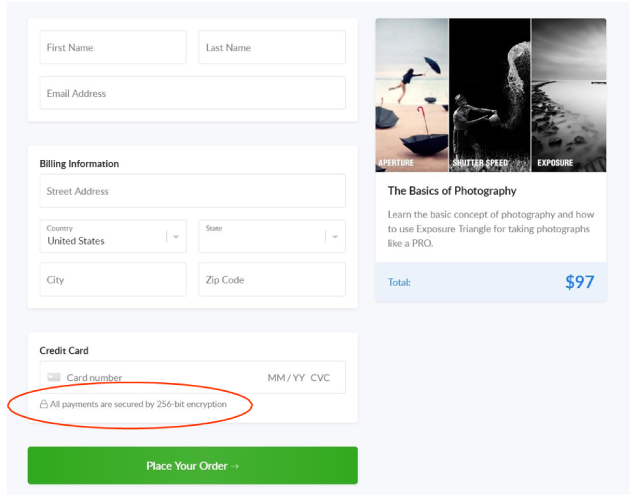Select the Street Address field
This screenshot has height=500, width=634.
192,191
